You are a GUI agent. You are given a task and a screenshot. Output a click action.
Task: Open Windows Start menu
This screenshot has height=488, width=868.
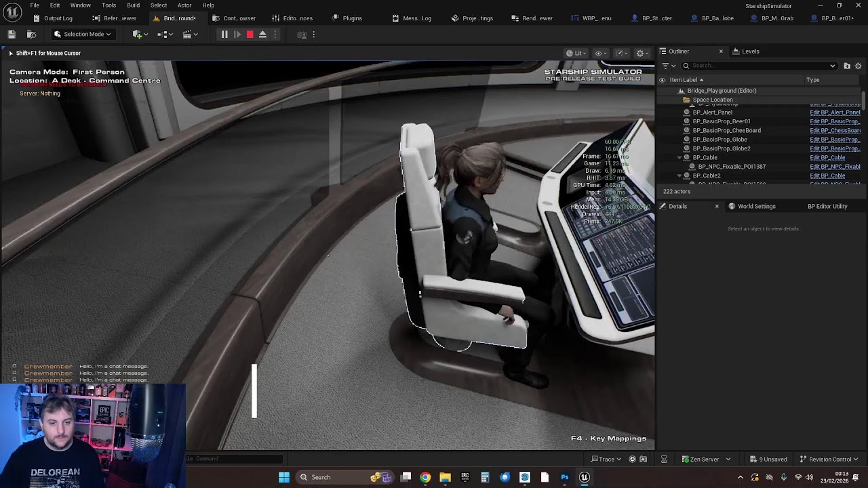pos(284,477)
